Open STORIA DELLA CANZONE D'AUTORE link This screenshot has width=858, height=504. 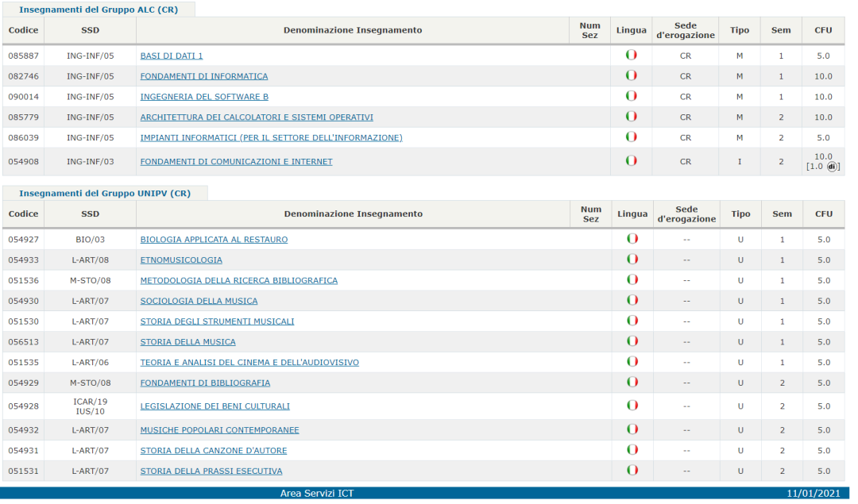[214, 451]
